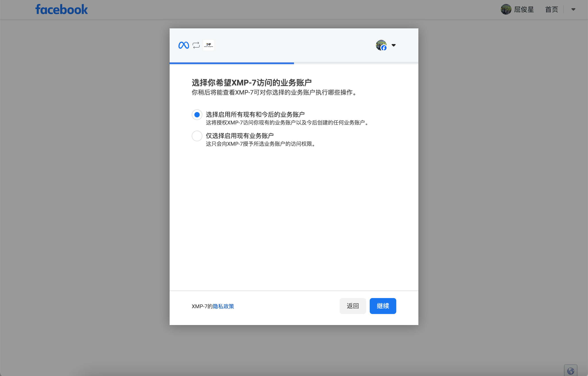Expand the dialog account switcher arrow
The width and height of the screenshot is (588, 376).
(x=394, y=45)
